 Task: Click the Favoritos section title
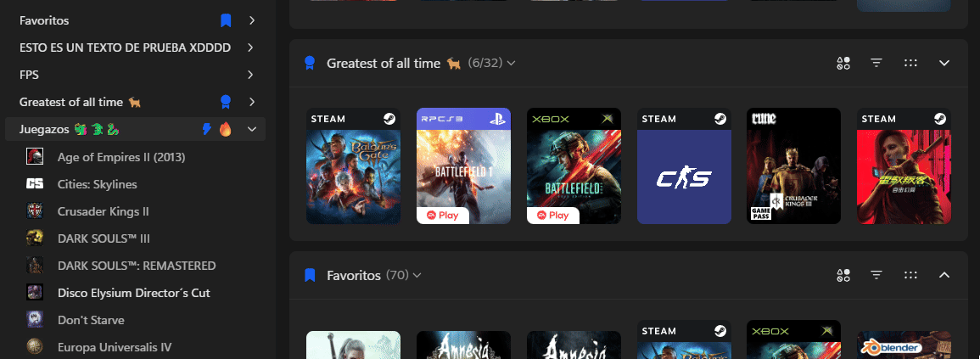[354, 275]
